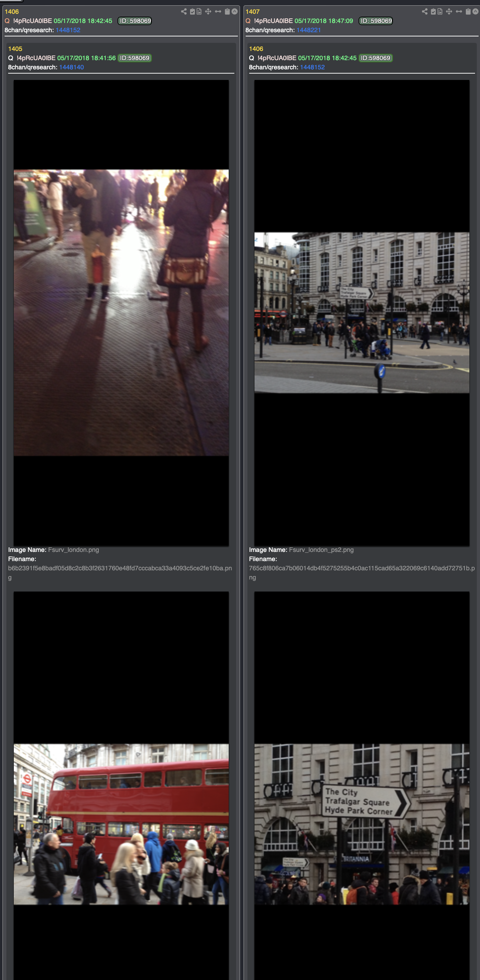
Task: Open link 1448152 in quoted post 1406
Action: point(313,67)
